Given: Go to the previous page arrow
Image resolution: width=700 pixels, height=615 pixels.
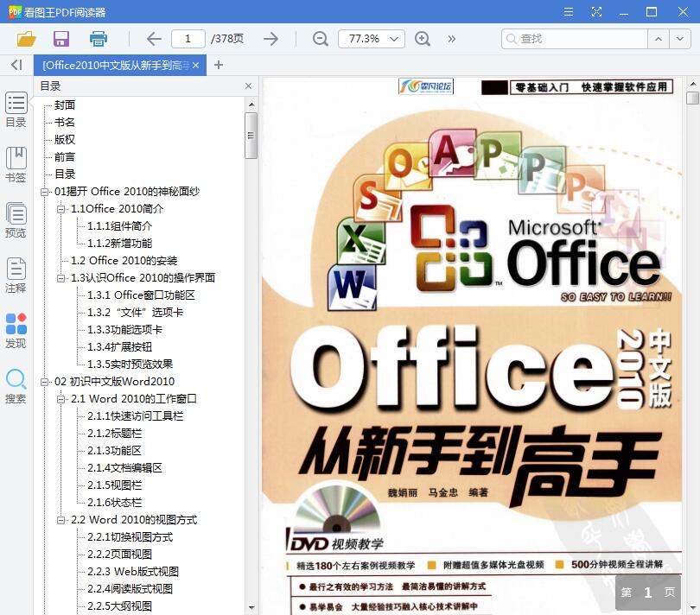Looking at the screenshot, I should click(154, 39).
